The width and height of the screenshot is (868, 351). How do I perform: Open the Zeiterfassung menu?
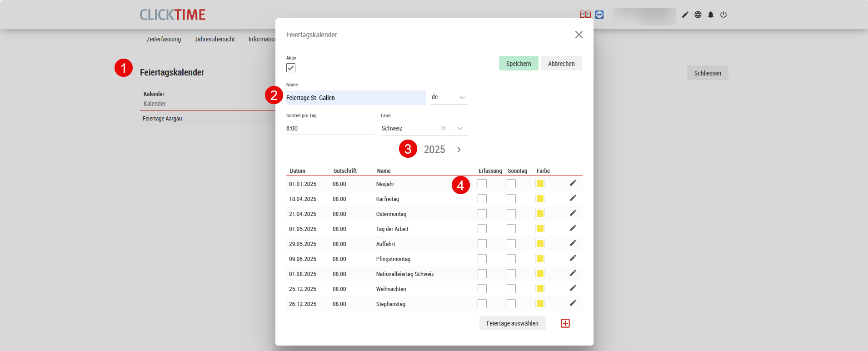pos(164,39)
